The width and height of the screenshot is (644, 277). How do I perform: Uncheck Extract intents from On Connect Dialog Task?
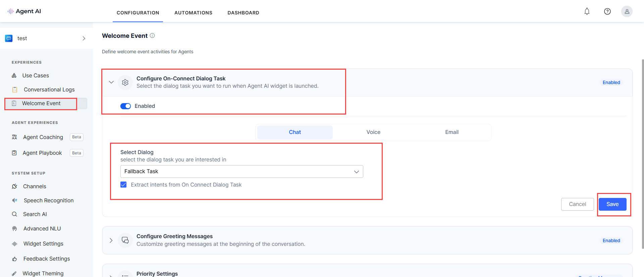coord(124,185)
